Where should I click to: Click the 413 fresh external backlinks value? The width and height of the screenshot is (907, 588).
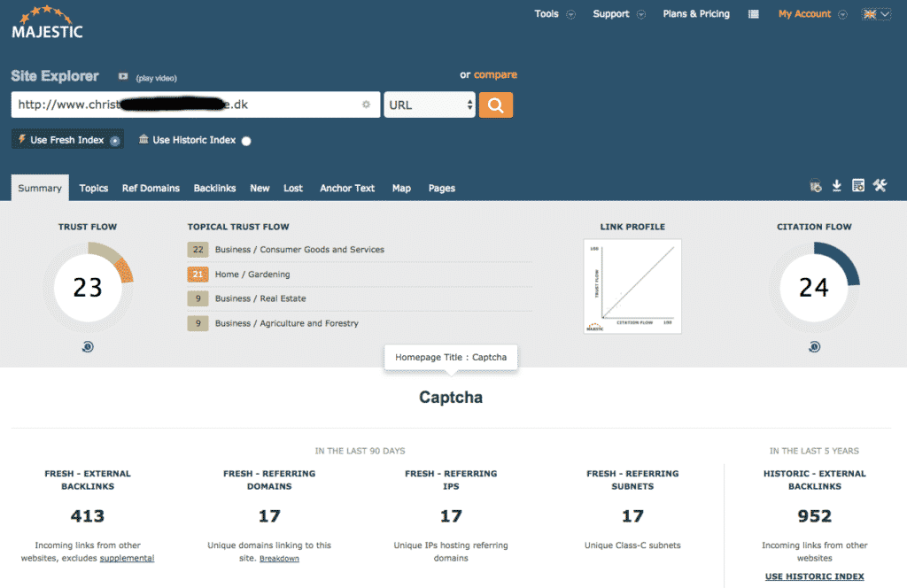pos(88,515)
